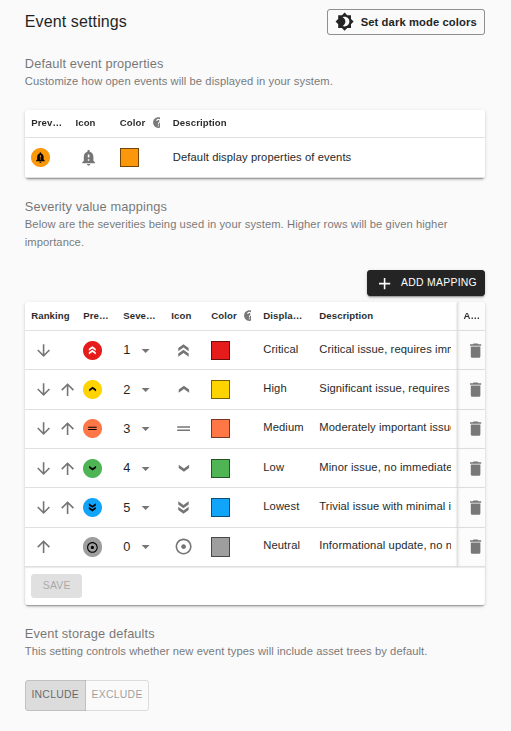Open the severity value 3 dropdown
Viewport: 511px width, 731px height.
136,428
